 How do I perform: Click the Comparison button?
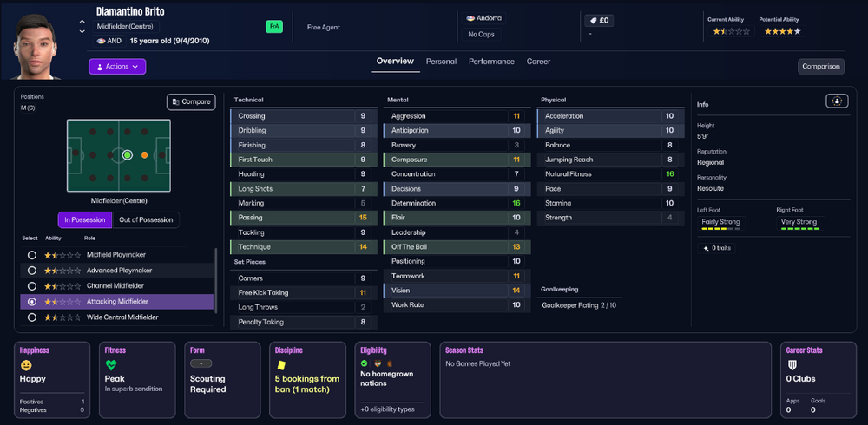pos(821,67)
